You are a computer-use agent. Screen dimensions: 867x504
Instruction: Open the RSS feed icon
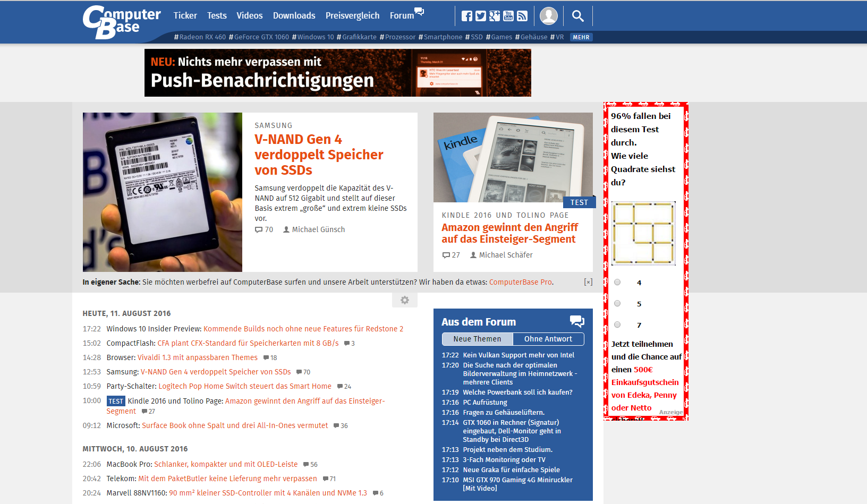[522, 16]
